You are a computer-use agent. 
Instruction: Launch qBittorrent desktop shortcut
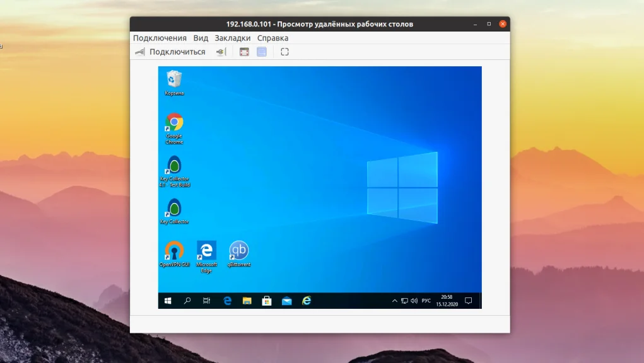click(x=238, y=250)
